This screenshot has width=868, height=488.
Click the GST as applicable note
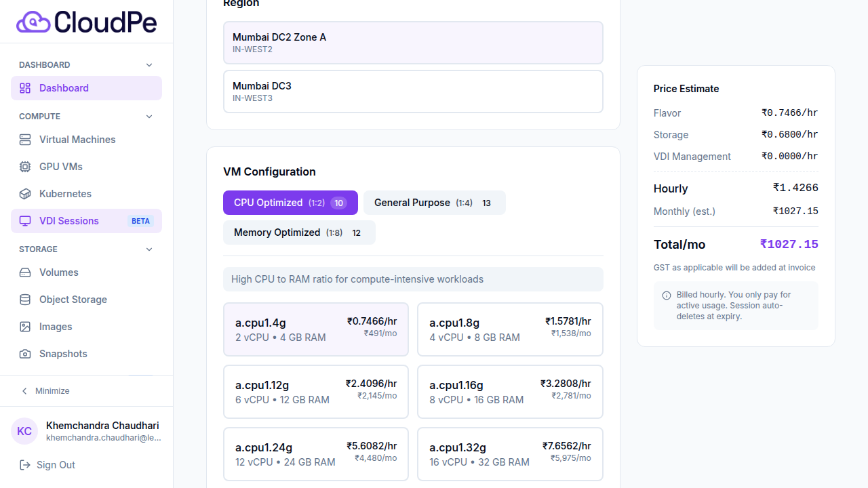point(734,268)
